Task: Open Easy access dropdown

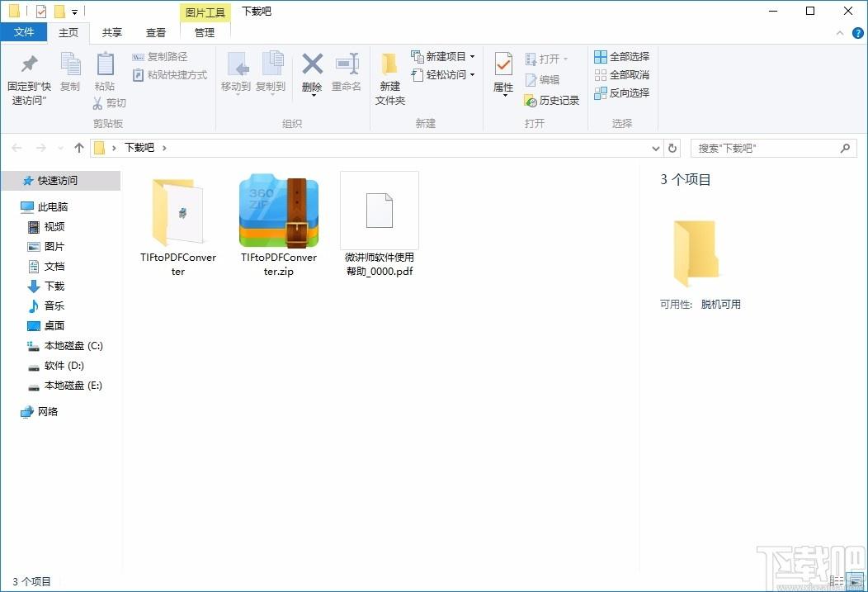Action: tap(443, 75)
